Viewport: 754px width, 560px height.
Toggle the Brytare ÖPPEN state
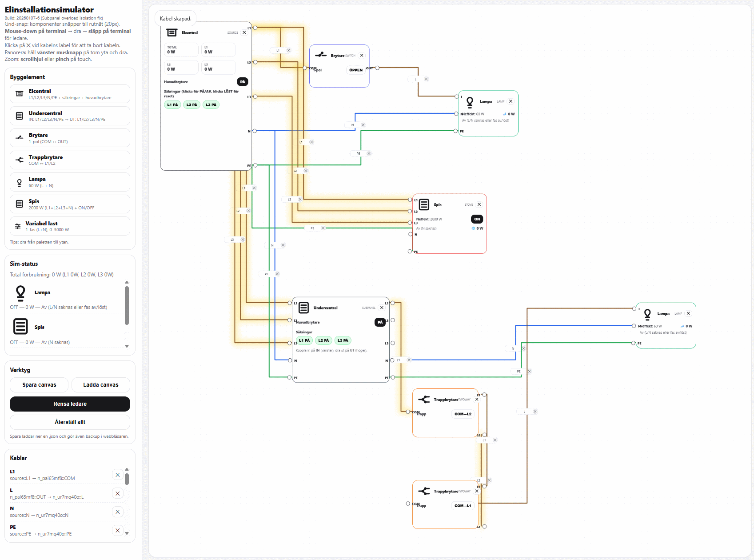pos(355,70)
